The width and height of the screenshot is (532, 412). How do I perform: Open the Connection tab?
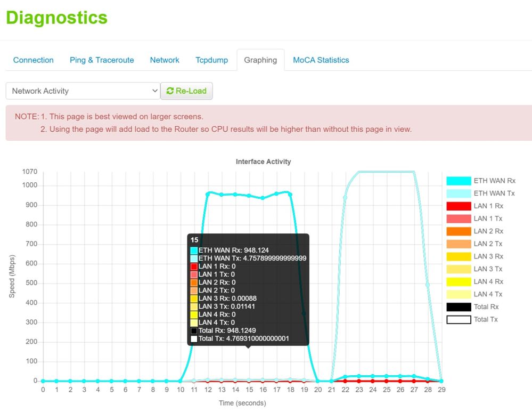click(x=34, y=60)
